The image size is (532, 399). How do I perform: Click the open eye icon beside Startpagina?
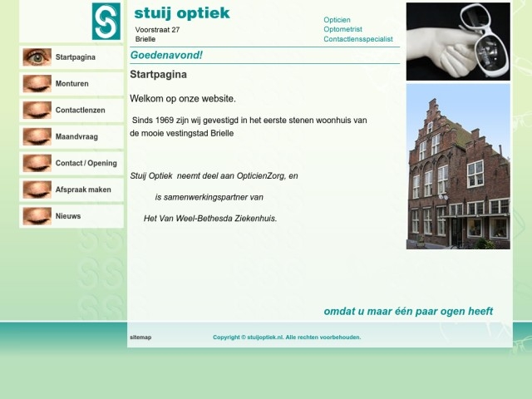(37, 57)
